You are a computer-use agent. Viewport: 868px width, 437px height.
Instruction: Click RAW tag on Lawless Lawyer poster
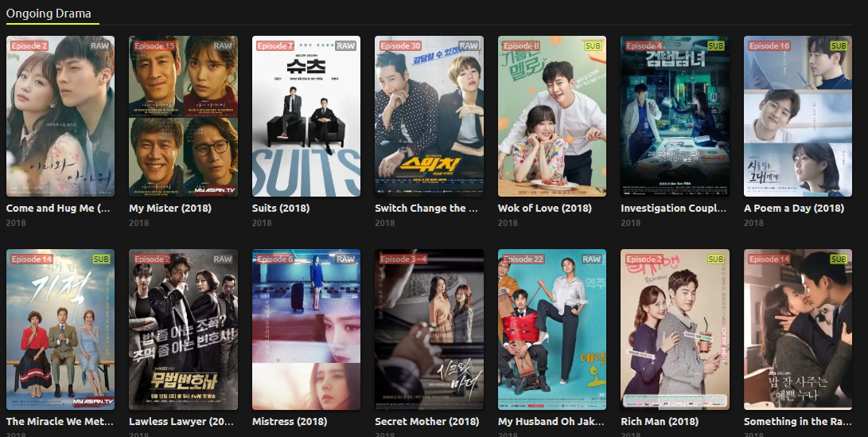point(223,259)
